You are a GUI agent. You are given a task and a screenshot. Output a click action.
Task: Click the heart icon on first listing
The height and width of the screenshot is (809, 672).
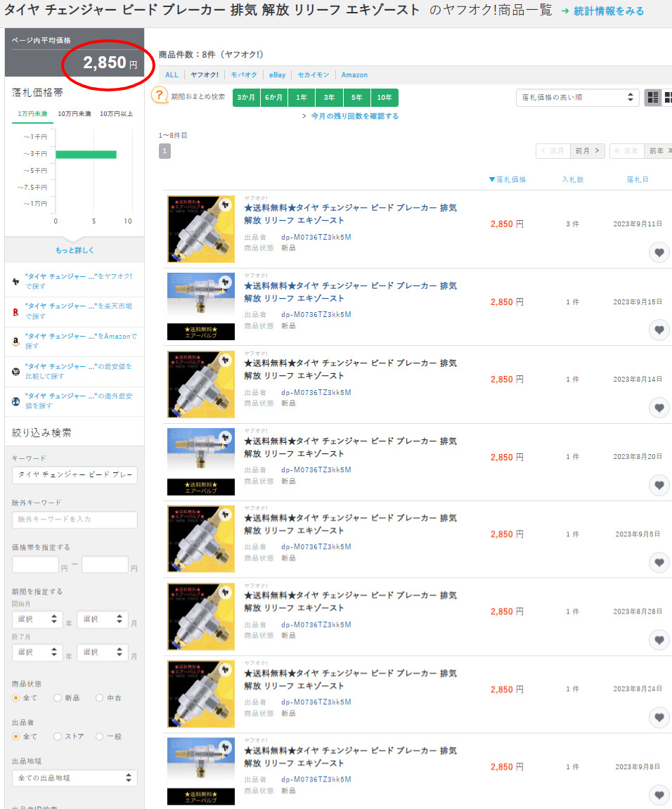pos(659,253)
